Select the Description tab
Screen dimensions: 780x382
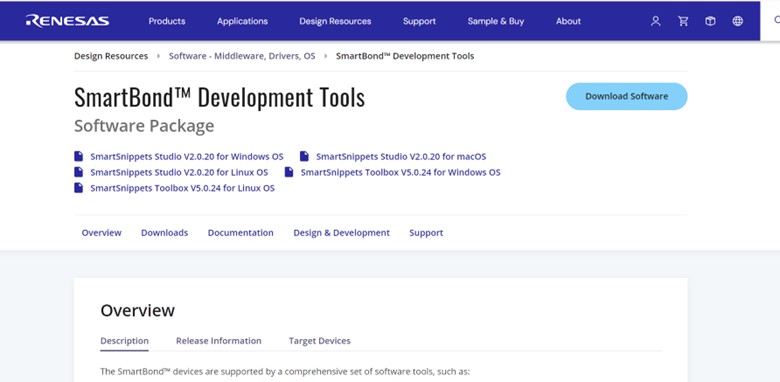[x=124, y=341]
